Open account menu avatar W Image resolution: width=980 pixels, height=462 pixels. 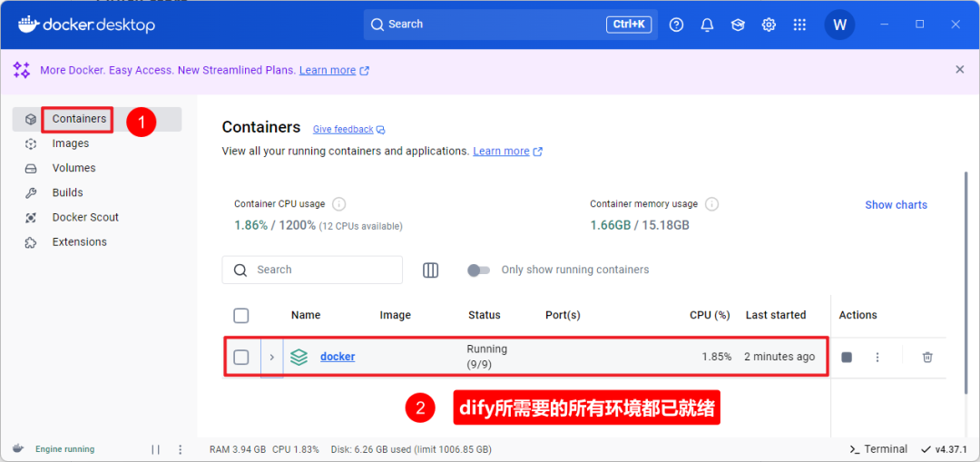click(x=839, y=25)
